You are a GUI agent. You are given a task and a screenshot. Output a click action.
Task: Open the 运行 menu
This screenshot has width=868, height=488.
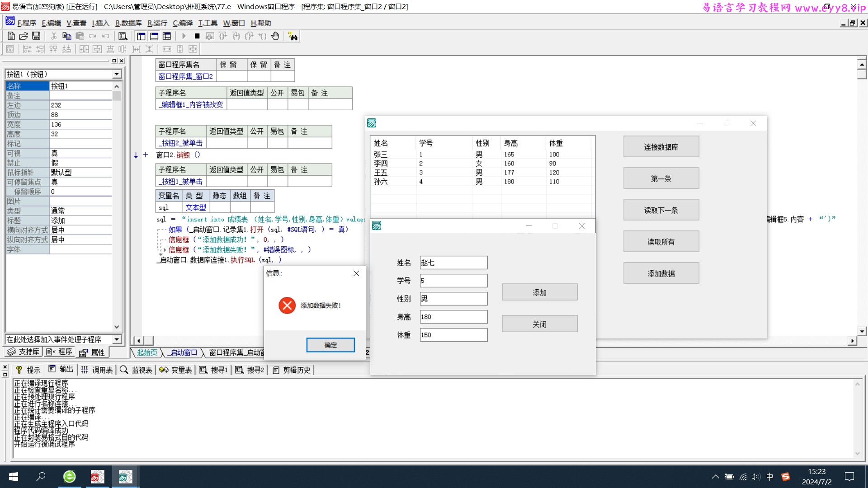[157, 23]
